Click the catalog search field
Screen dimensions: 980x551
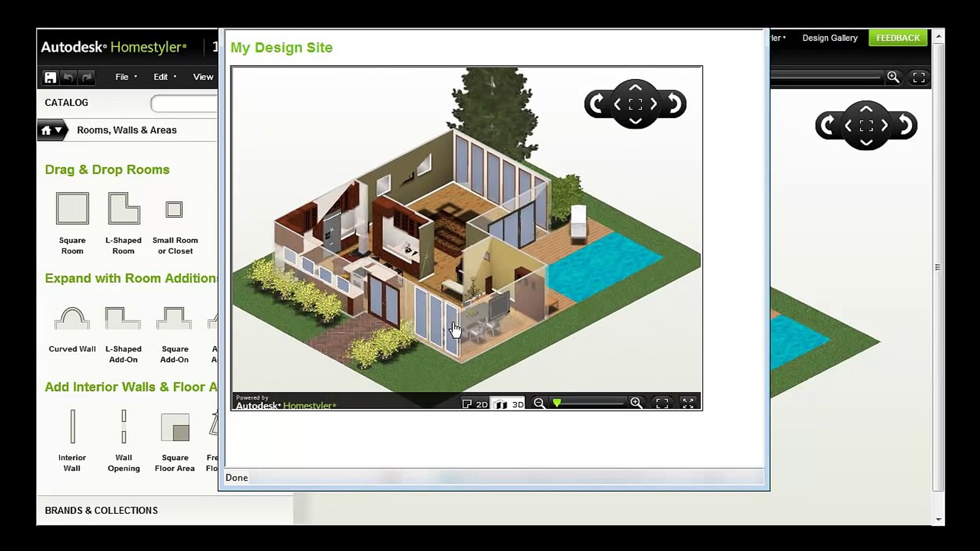(x=185, y=104)
